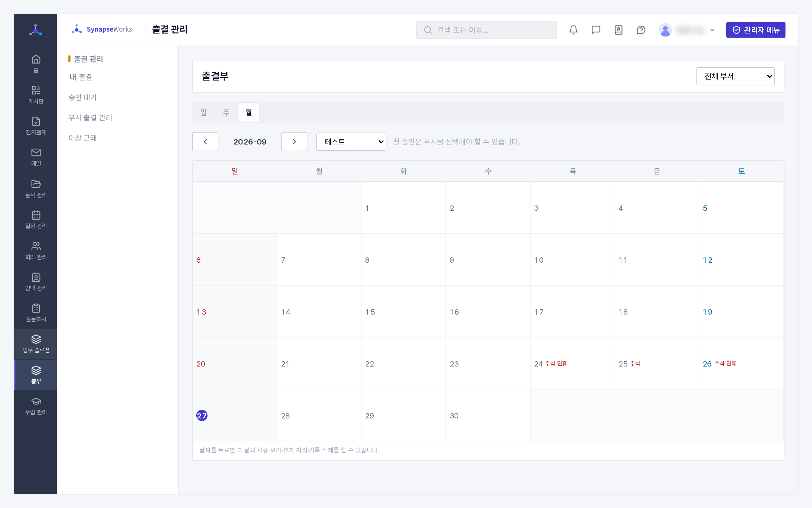
Task: Switch to the 주 week view tab
Action: [226, 112]
